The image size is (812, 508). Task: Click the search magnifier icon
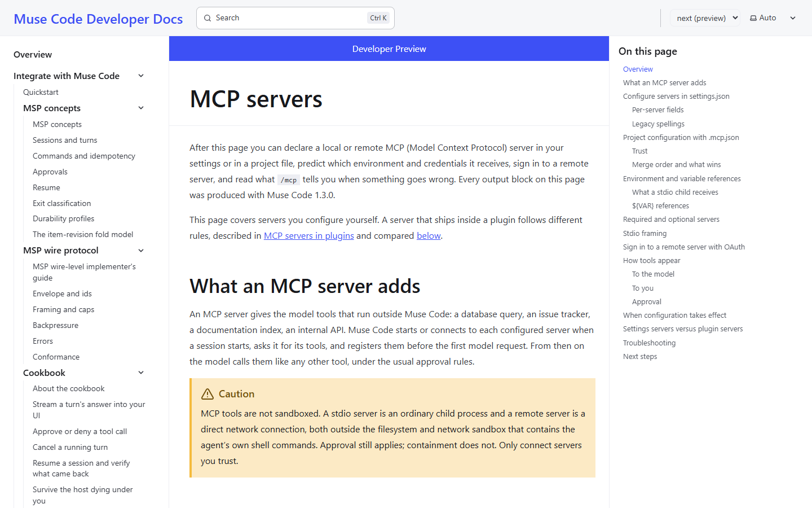[x=208, y=18]
